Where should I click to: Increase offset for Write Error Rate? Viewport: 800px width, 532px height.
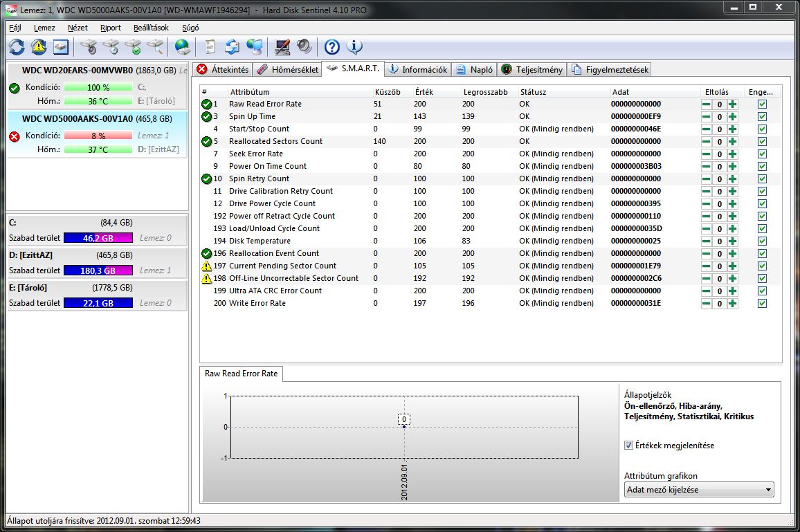(733, 304)
